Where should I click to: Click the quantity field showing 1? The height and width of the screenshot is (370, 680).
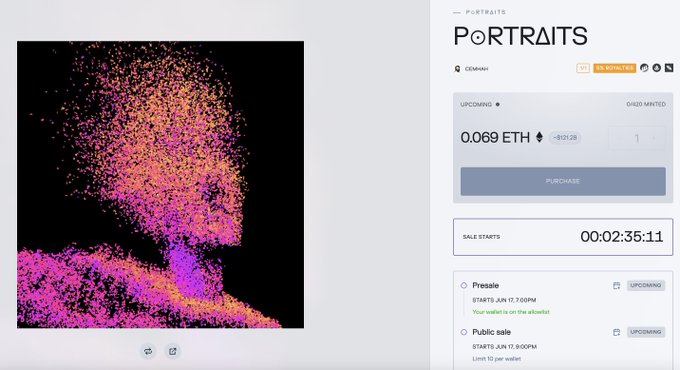pyautogui.click(x=637, y=138)
